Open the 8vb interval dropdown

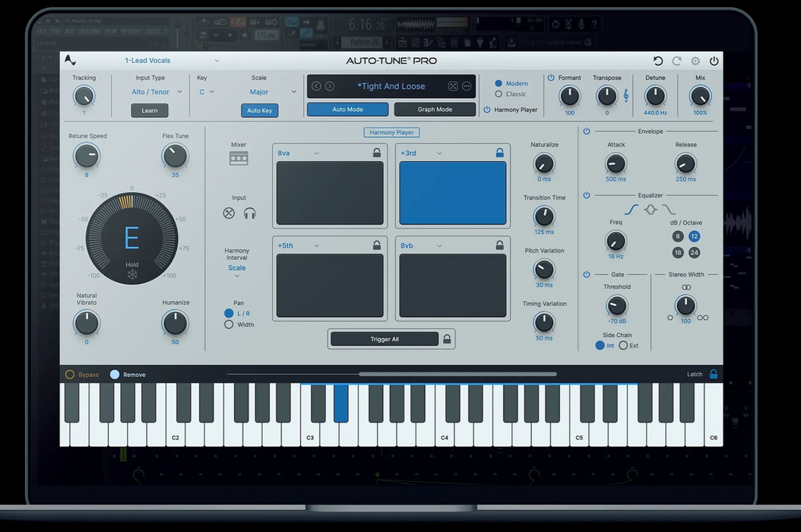[422, 245]
